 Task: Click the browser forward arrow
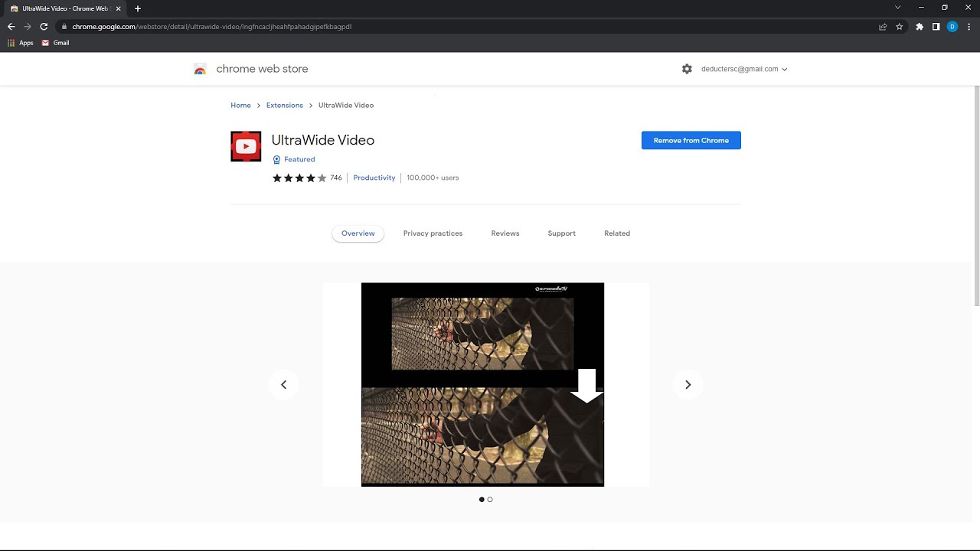[x=28, y=26]
